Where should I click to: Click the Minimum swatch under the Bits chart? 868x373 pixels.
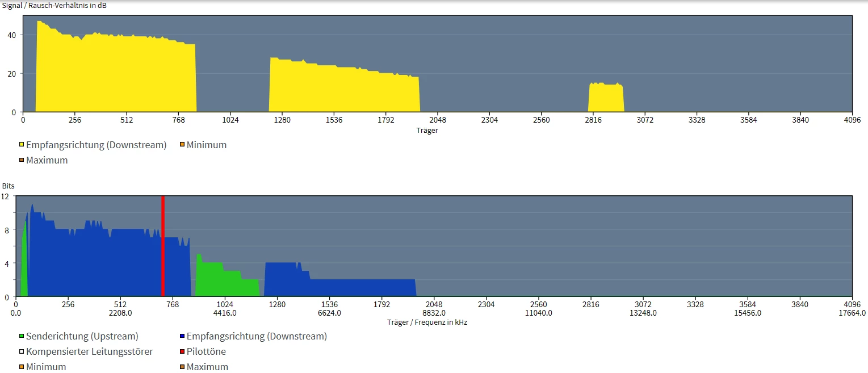[22, 367]
